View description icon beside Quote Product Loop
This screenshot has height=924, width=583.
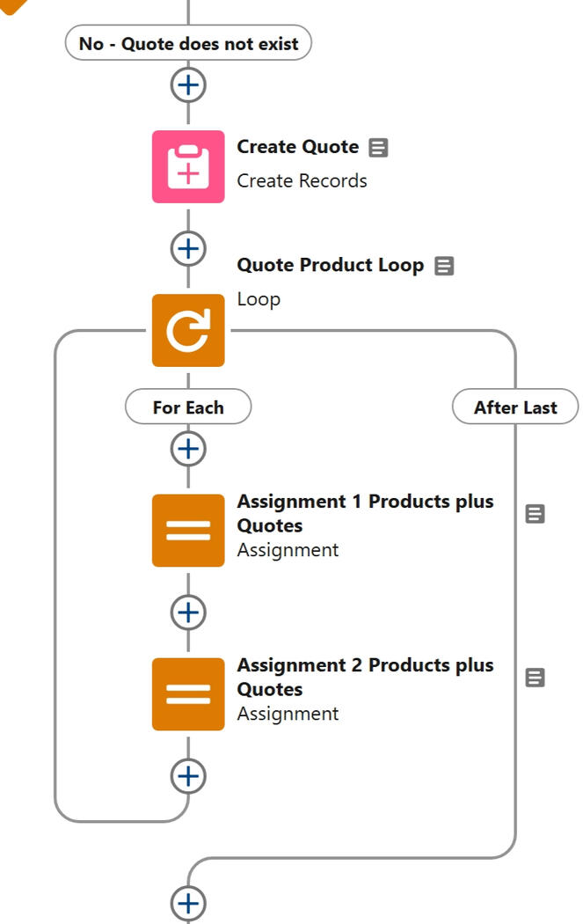point(444,266)
